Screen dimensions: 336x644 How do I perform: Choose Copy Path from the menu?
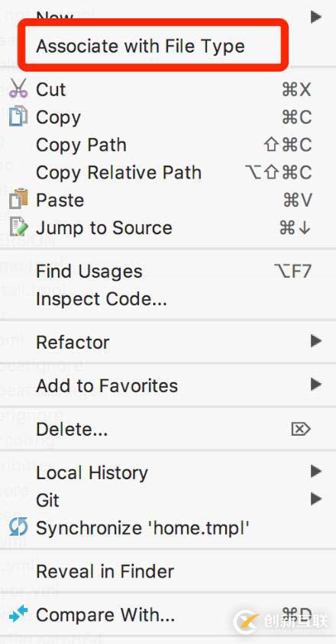coord(81,145)
